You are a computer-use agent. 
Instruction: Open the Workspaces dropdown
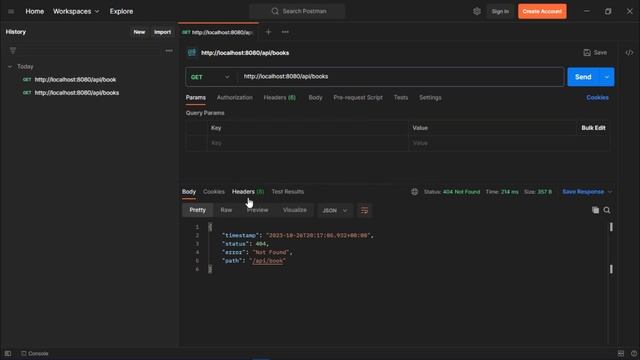point(76,11)
